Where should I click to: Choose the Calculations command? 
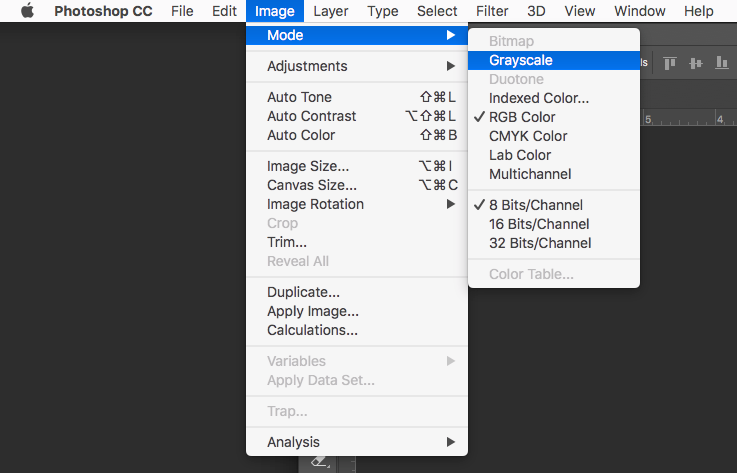pyautogui.click(x=357, y=331)
